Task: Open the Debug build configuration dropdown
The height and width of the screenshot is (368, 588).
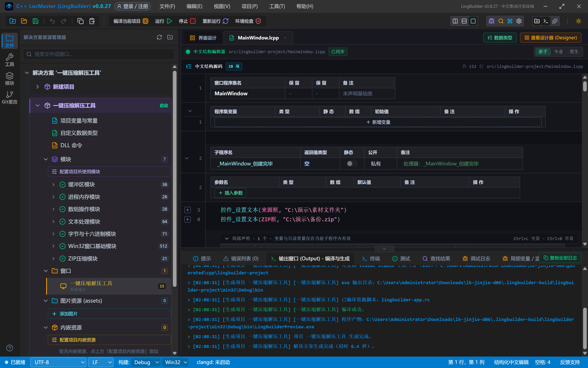Action: click(146, 362)
